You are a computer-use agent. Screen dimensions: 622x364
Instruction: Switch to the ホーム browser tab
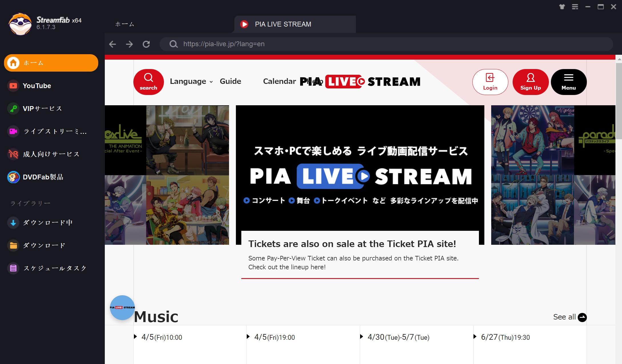tap(125, 24)
